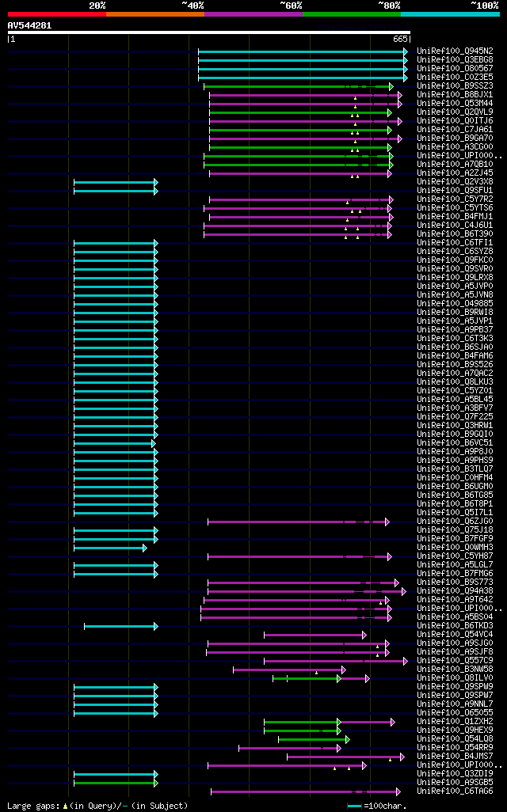
Task: Open the UniRef100_B9SSZ3 hit label
Action: pos(456,86)
